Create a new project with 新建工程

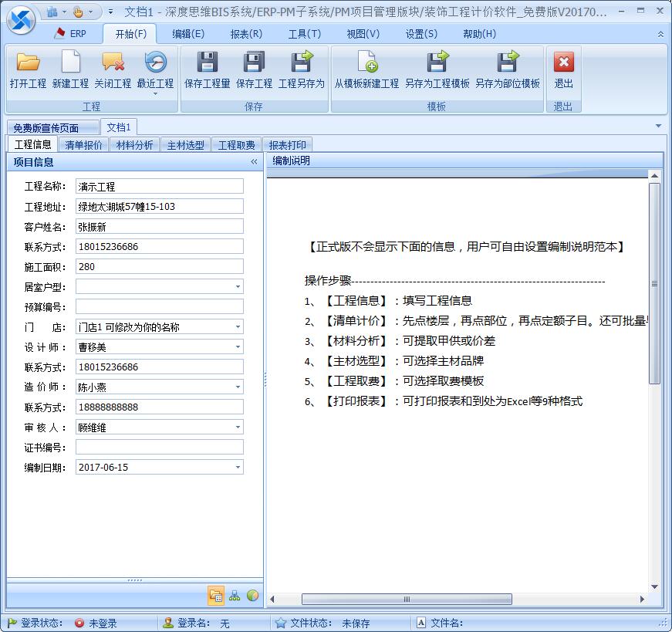coord(70,63)
